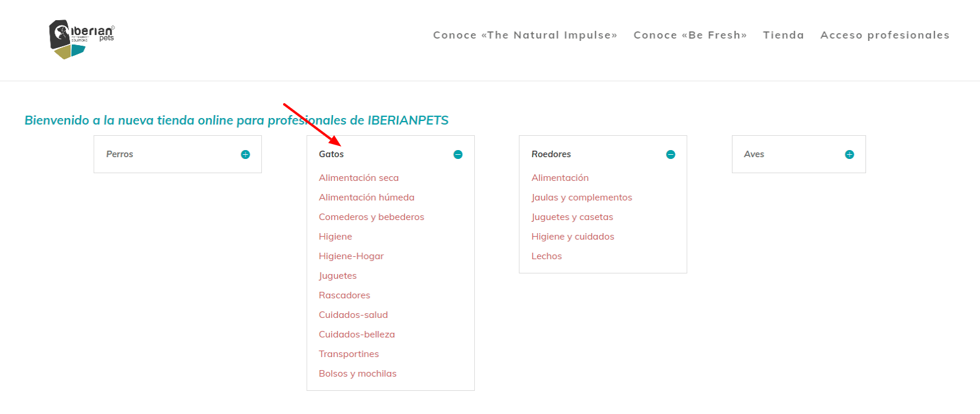This screenshot has height=414, width=980.
Task: Open the Transportines link
Action: pos(348,354)
